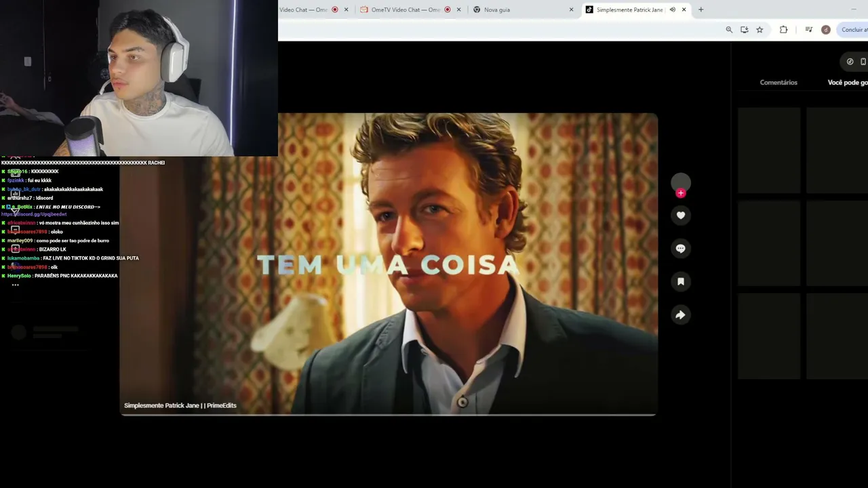Click the compass icon in the floating pill

pyautogui.click(x=850, y=62)
